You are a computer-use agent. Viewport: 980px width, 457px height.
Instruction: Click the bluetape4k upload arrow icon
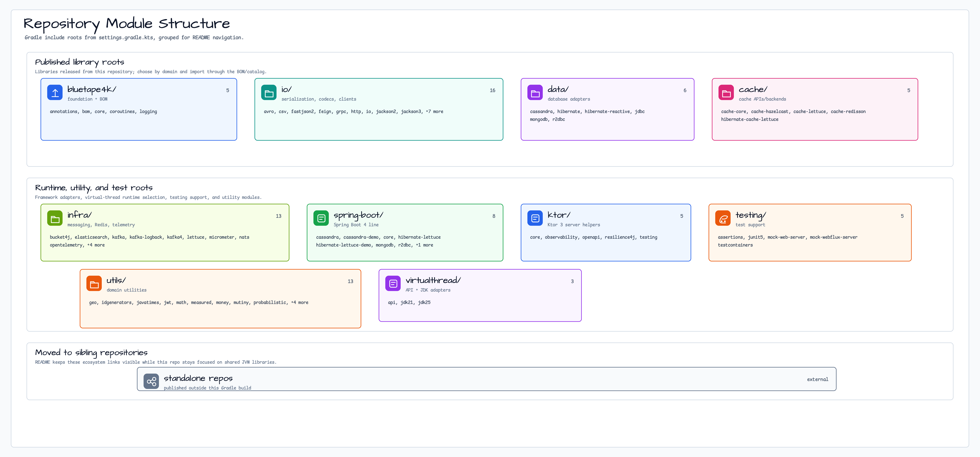coord(55,93)
